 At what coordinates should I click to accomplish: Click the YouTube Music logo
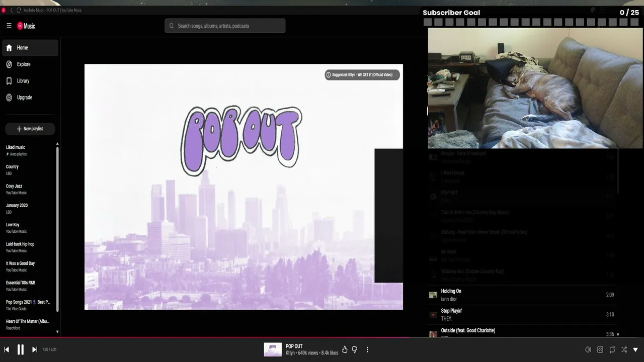click(x=26, y=26)
